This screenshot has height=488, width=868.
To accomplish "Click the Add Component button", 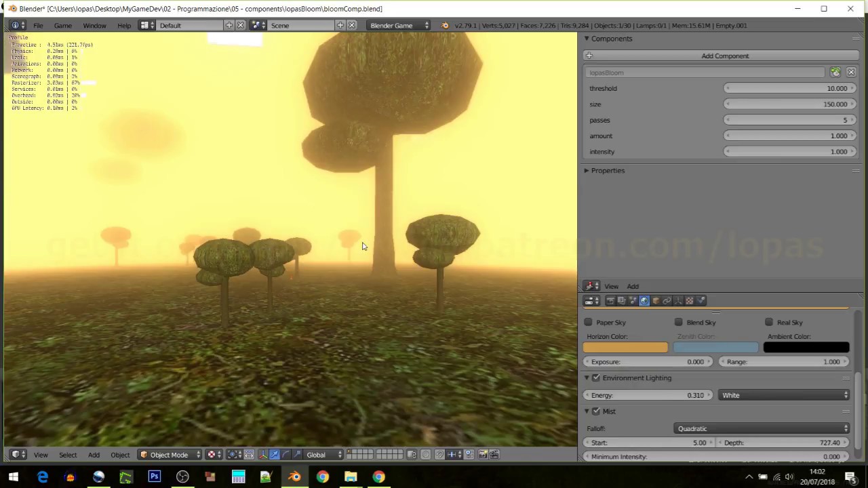I will click(721, 56).
